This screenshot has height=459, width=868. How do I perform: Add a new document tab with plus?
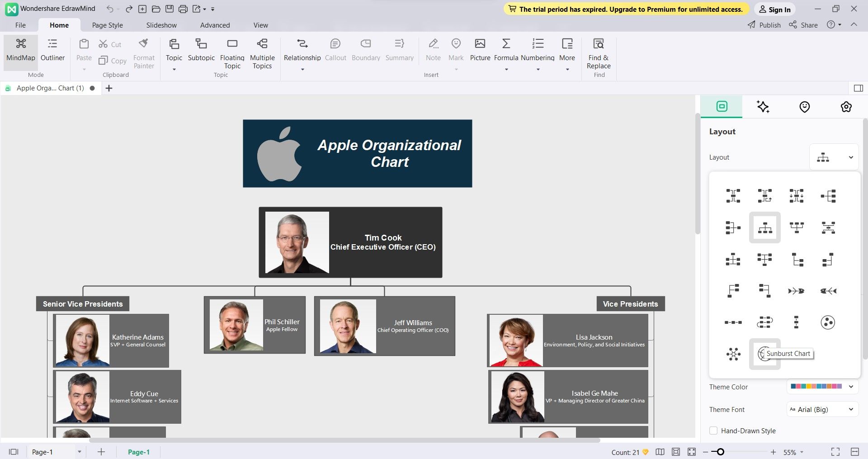108,88
